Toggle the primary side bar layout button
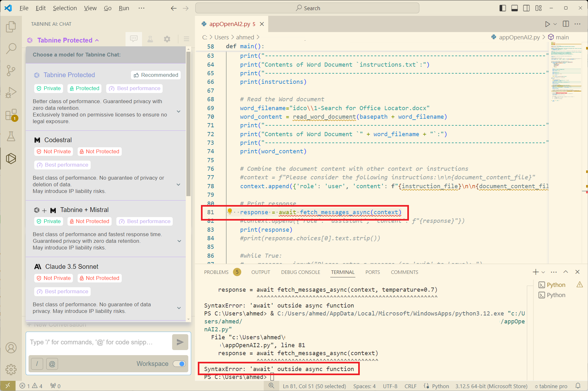Screen dimensions: 588x391 tap(503, 8)
